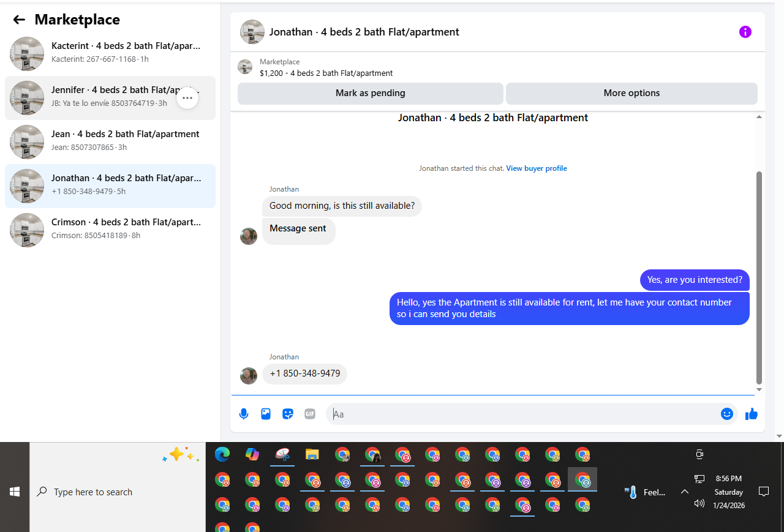Open network settings from the tray icon
Image resolution: width=784 pixels, height=532 pixels.
click(x=699, y=479)
